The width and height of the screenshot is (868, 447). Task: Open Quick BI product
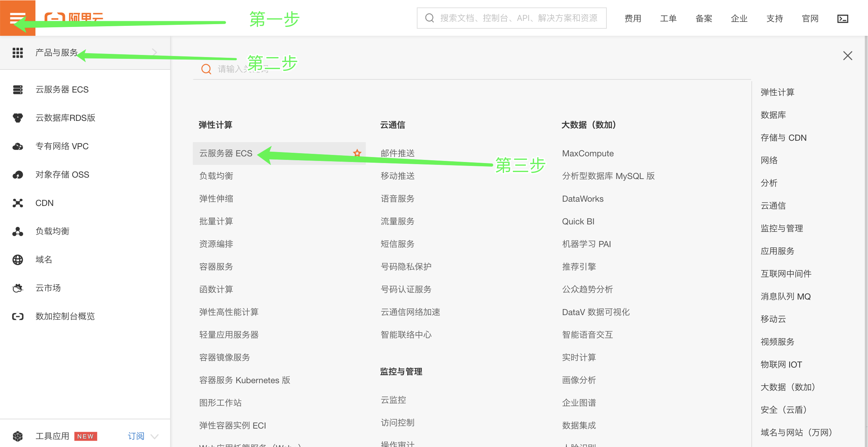coord(578,222)
